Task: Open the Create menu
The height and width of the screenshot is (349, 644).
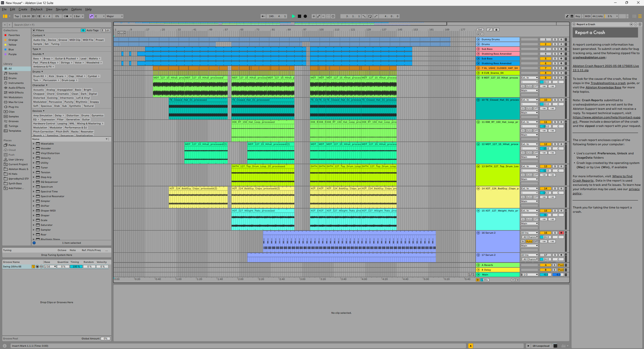Action: (x=23, y=9)
